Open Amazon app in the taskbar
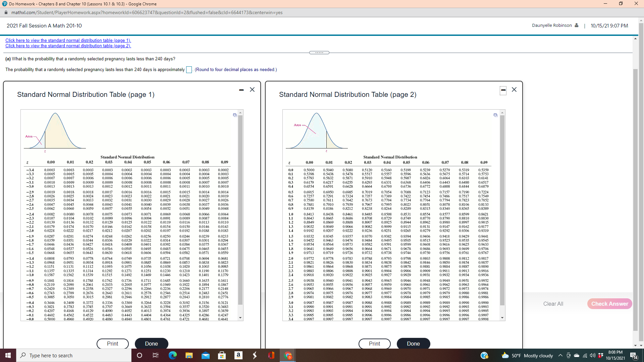 point(238,355)
